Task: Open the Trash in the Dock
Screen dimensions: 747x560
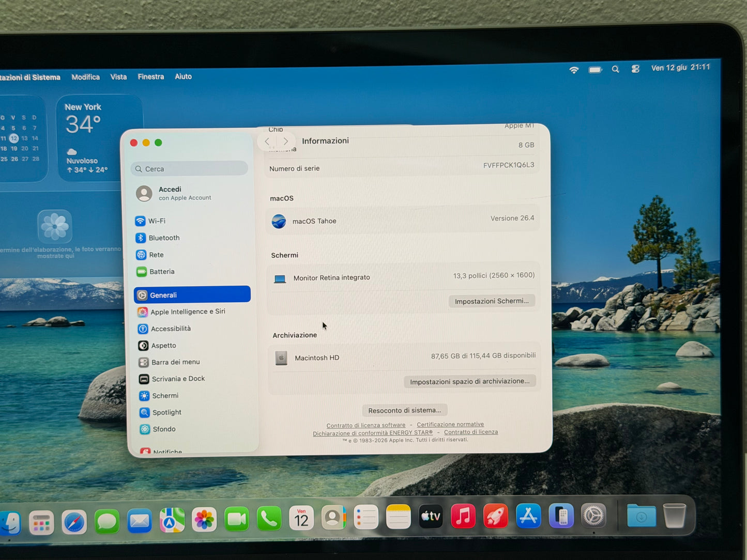Action: [x=674, y=516]
